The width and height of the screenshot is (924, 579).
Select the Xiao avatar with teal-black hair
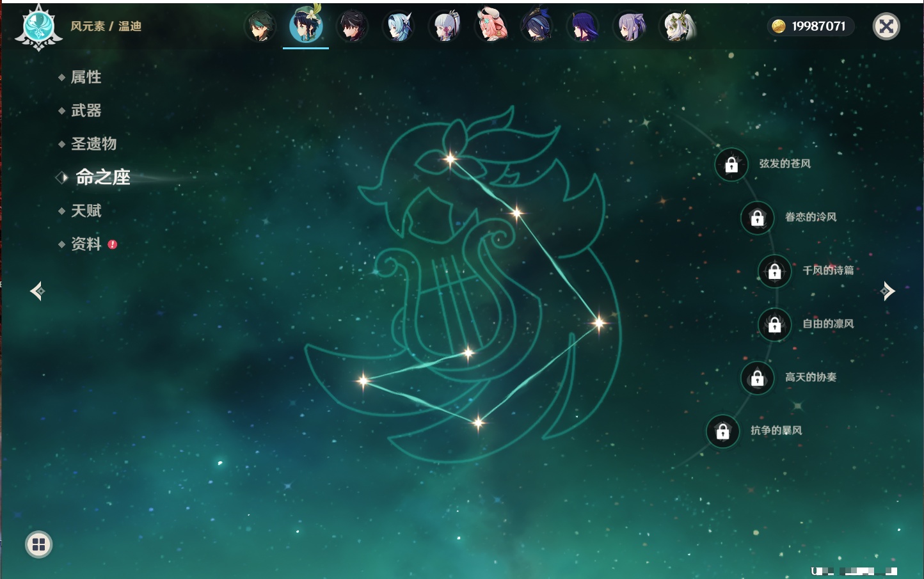(x=260, y=27)
